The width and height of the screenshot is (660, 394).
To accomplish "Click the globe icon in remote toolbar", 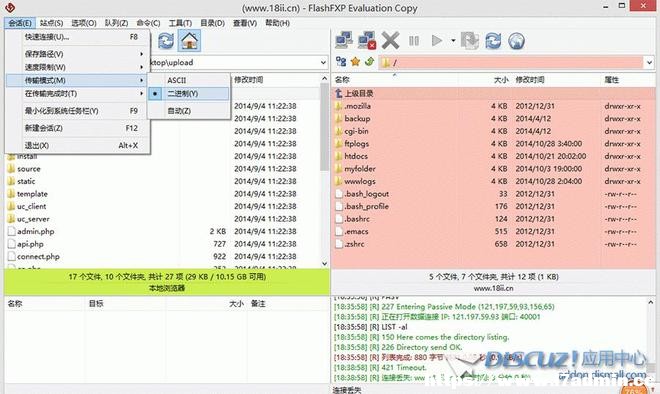I will pyautogui.click(x=516, y=41).
